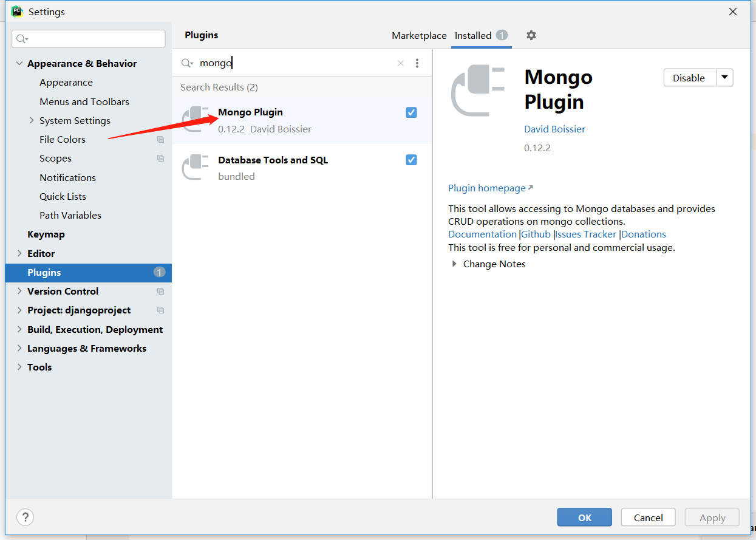This screenshot has height=540, width=756.
Task: Open the Donations link
Action: (644, 234)
